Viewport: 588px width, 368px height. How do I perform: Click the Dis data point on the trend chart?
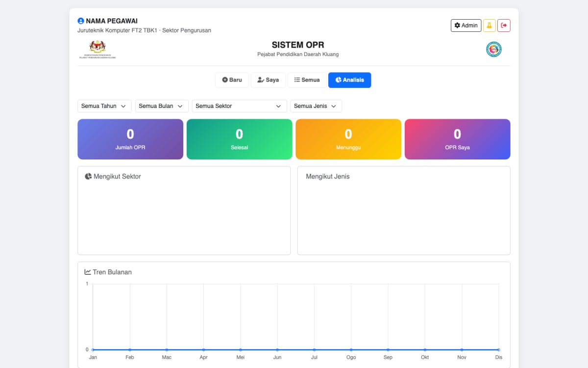pos(499,350)
